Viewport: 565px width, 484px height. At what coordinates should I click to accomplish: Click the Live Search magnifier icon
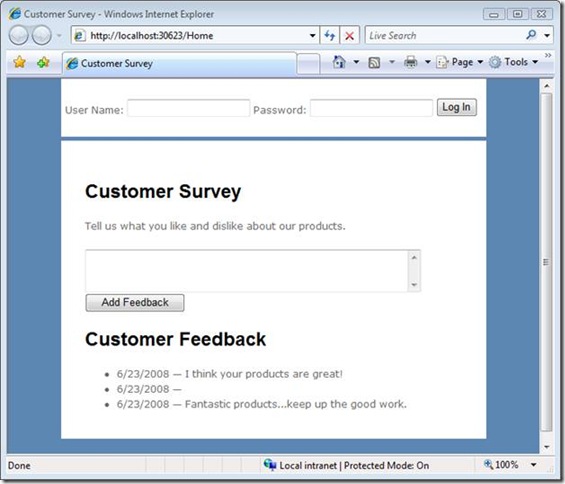point(531,35)
